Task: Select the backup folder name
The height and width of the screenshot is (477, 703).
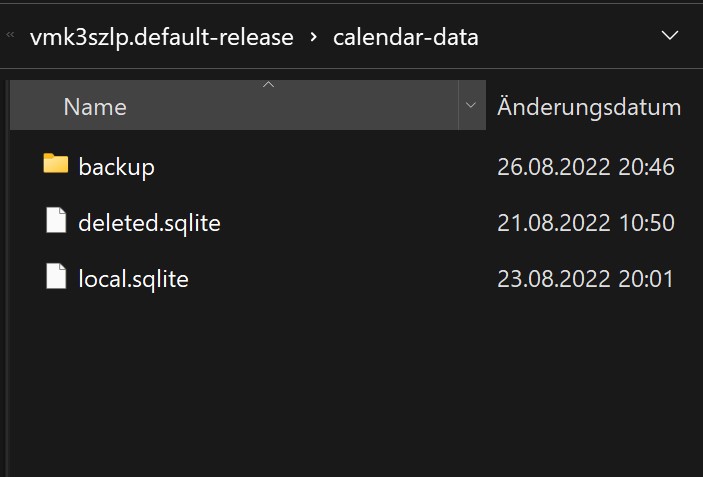Action: pos(116,166)
